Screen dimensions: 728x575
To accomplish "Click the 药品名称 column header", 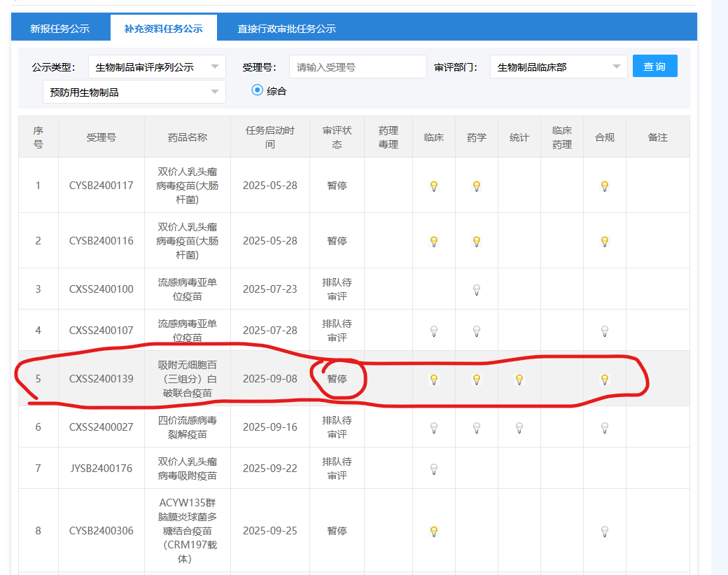I will click(187, 137).
